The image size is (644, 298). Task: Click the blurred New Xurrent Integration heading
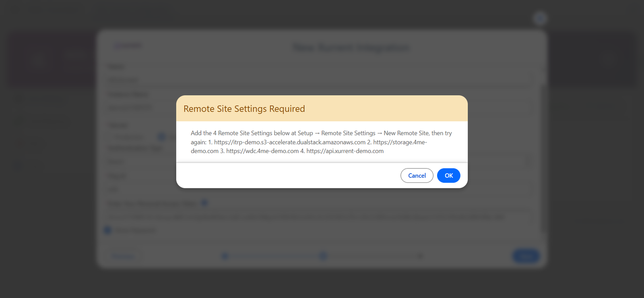coord(351,48)
